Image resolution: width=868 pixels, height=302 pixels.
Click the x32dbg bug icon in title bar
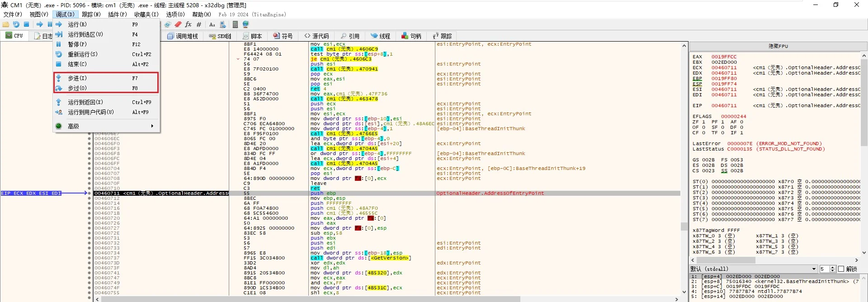pyautogui.click(x=5, y=5)
